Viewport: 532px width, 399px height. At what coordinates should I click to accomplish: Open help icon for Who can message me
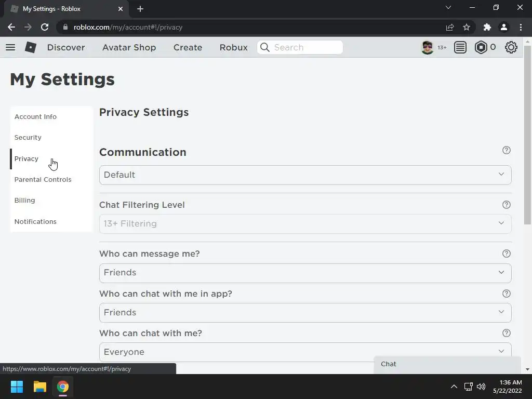pos(506,254)
